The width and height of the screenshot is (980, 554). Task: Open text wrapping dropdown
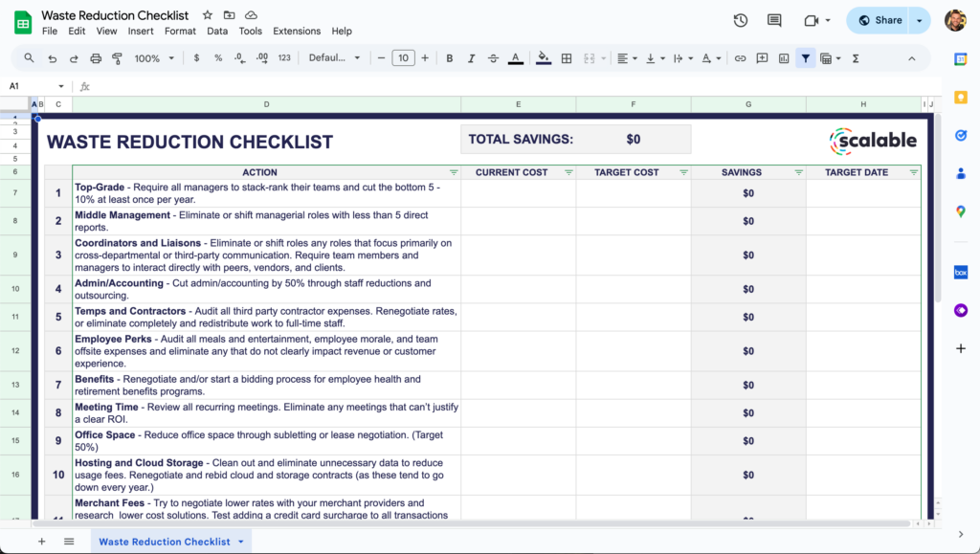pos(682,58)
